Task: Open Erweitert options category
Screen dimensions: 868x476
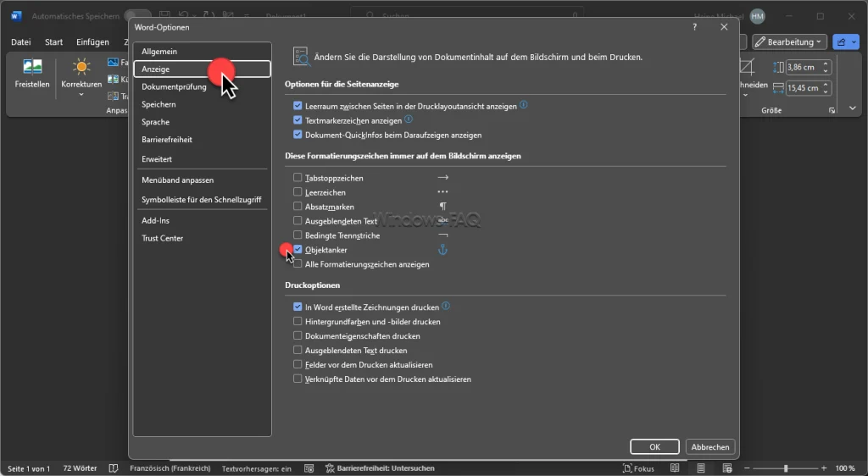Action: (x=202, y=158)
